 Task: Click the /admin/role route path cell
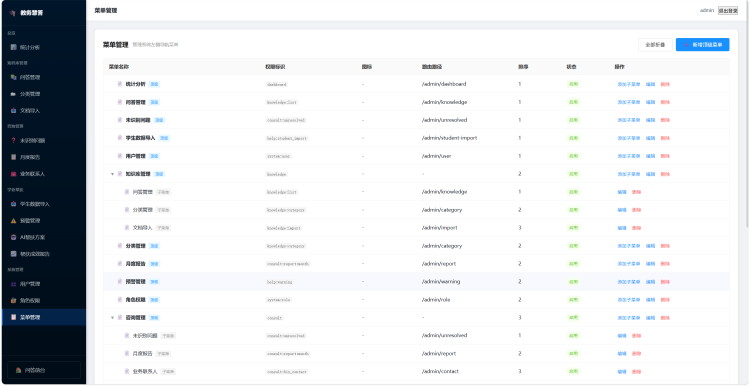(435, 299)
